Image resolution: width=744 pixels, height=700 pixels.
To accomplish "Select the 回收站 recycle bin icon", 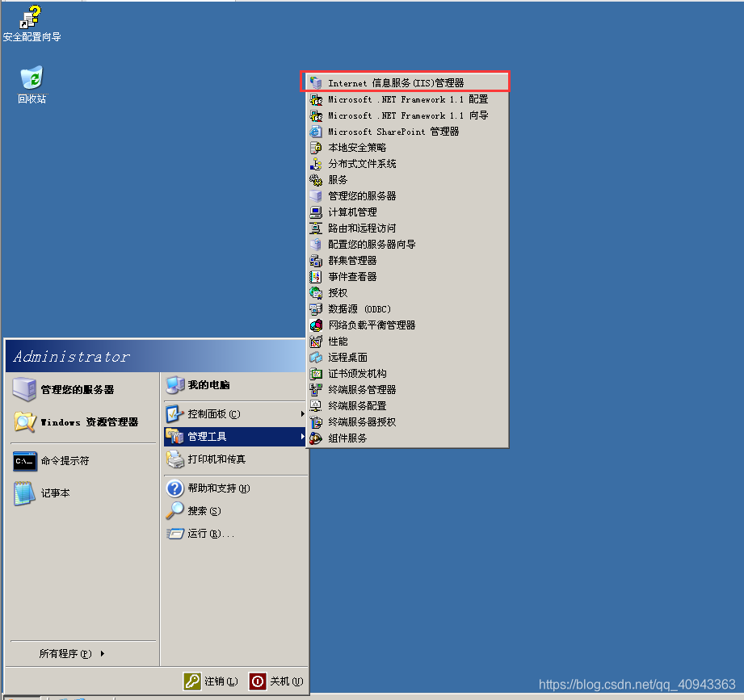I will click(x=32, y=78).
